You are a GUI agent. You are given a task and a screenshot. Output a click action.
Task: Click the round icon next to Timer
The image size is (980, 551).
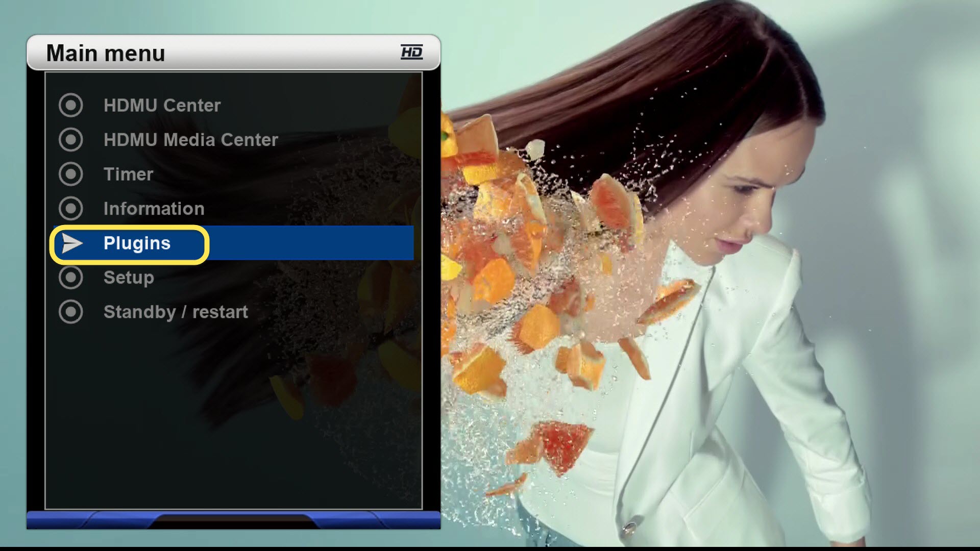tap(70, 174)
